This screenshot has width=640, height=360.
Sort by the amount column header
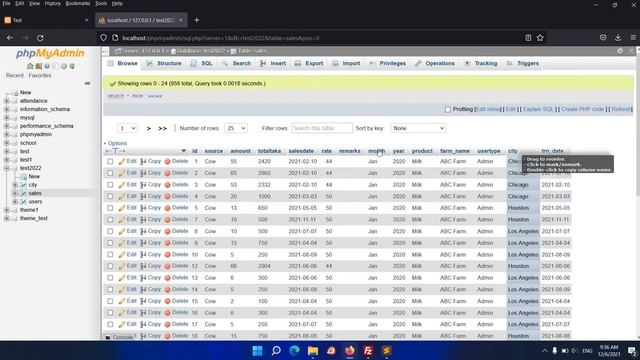(x=240, y=151)
